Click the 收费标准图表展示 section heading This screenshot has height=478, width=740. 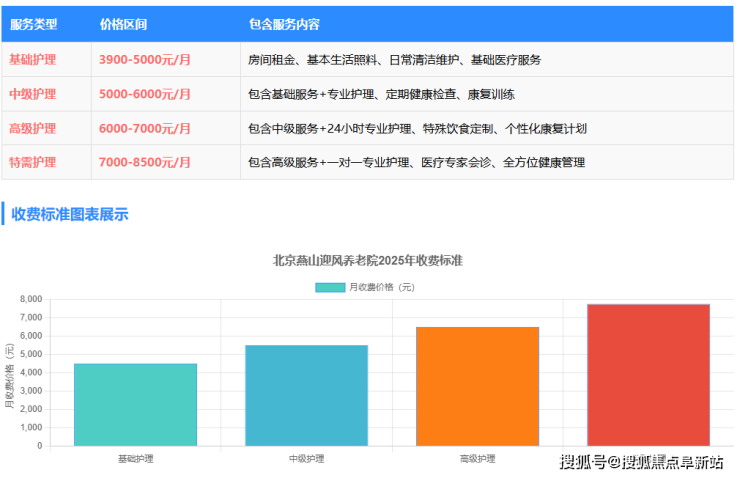coord(70,214)
